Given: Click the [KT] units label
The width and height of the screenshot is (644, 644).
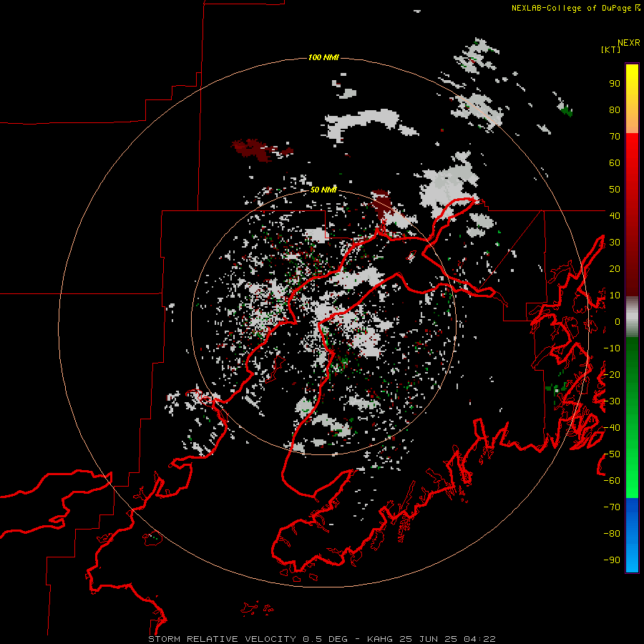Looking at the screenshot, I should [611, 49].
